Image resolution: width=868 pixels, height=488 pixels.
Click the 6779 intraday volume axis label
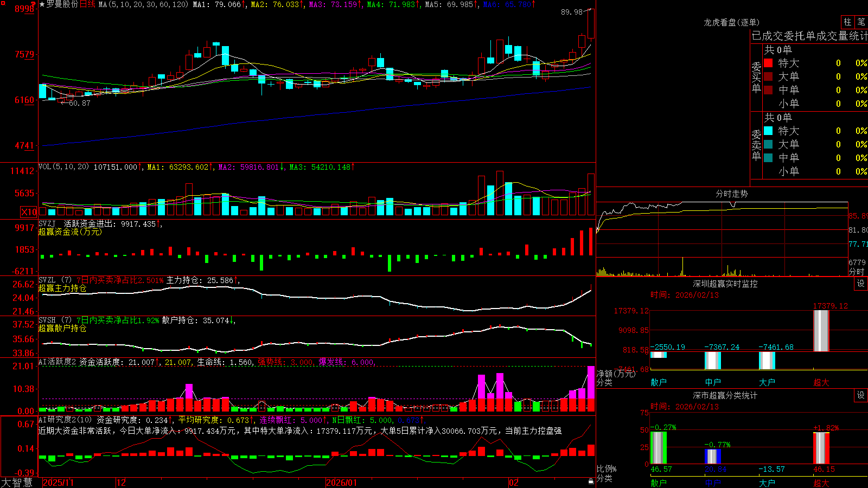[x=857, y=262]
